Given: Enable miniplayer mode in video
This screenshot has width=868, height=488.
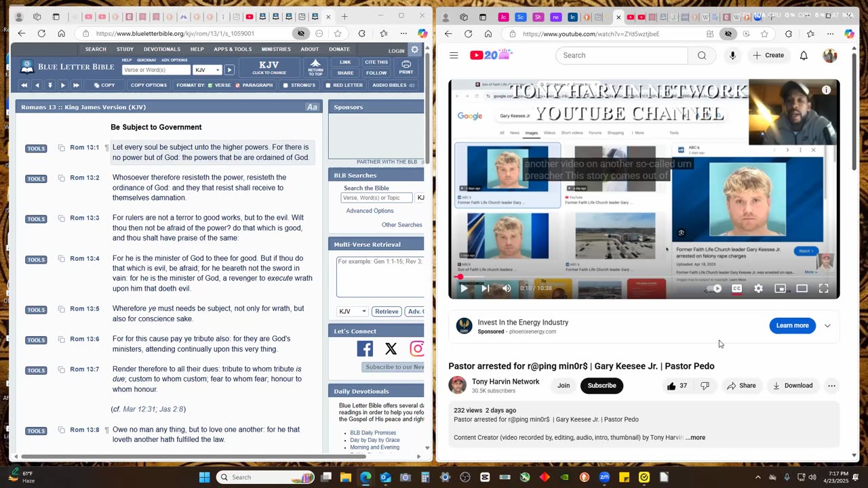Looking at the screenshot, I should 780,288.
